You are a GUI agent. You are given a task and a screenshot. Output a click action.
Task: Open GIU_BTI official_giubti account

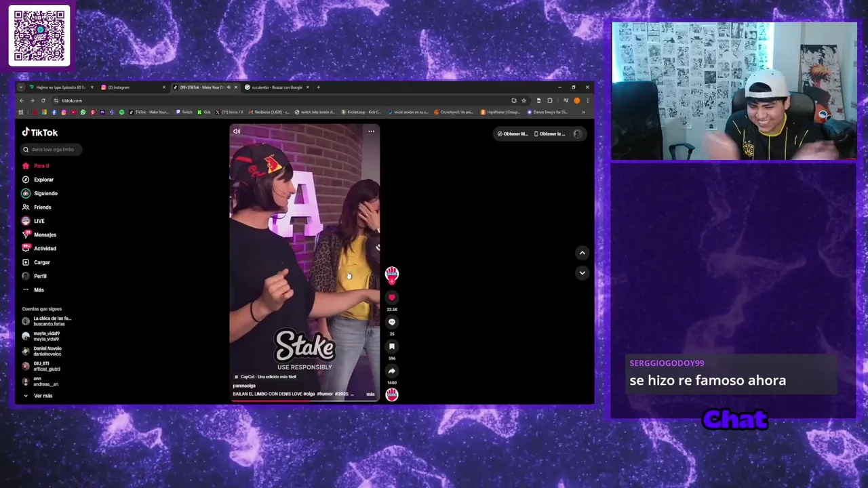[41, 366]
